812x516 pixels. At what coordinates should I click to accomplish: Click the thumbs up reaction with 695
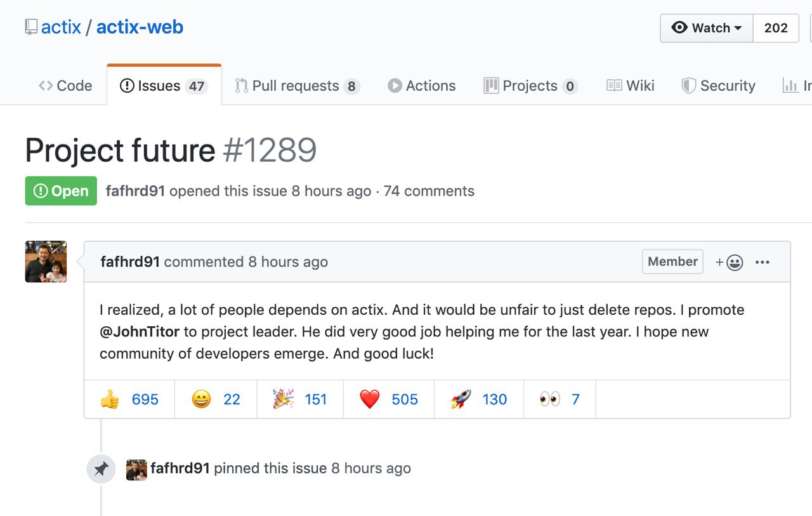[129, 399]
